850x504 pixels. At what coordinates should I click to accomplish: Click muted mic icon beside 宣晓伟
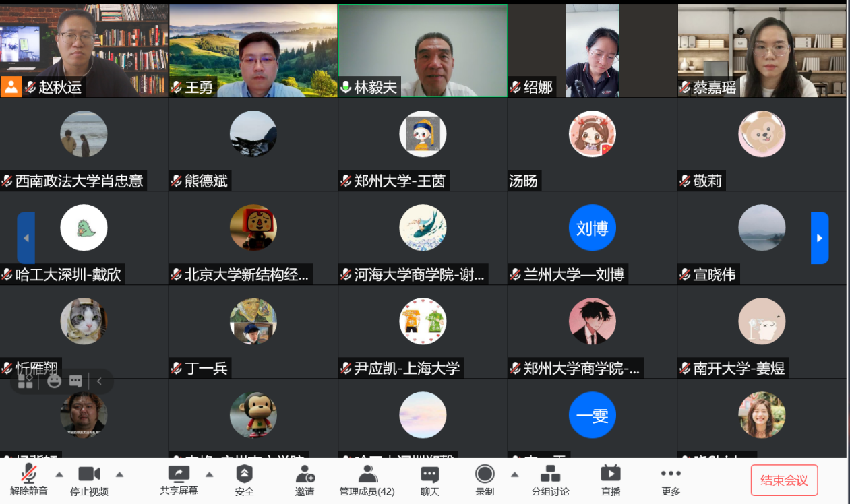pos(685,275)
